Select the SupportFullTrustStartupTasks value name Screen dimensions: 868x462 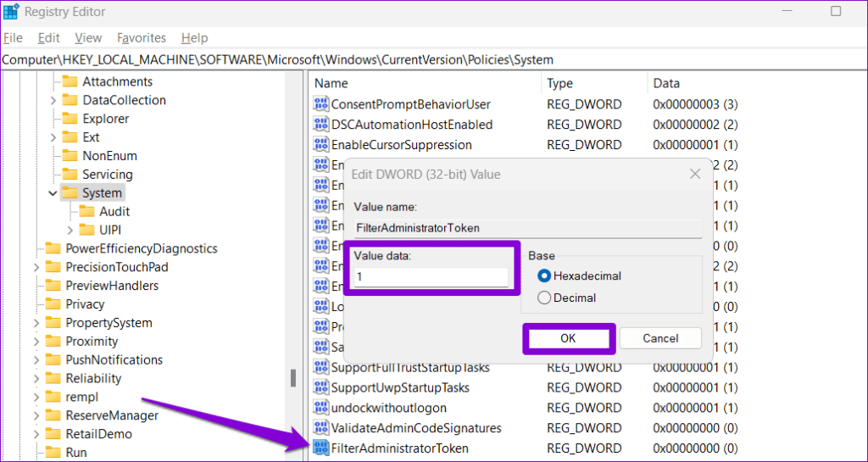410,367
